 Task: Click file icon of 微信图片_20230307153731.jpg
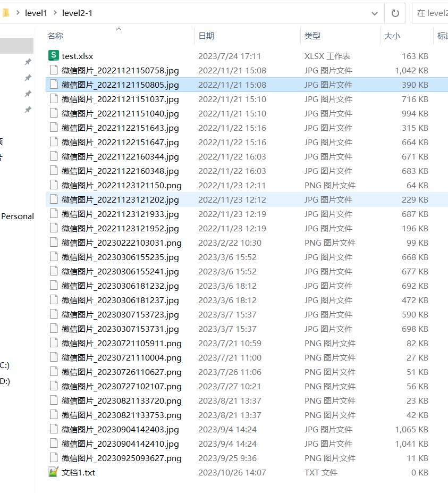(54, 328)
